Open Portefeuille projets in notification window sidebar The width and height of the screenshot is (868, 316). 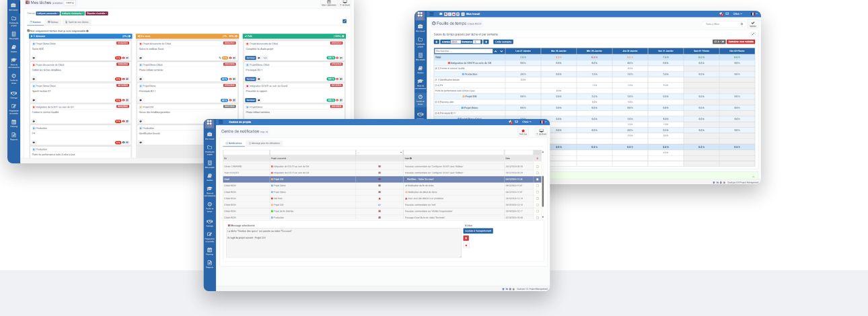coord(210,150)
